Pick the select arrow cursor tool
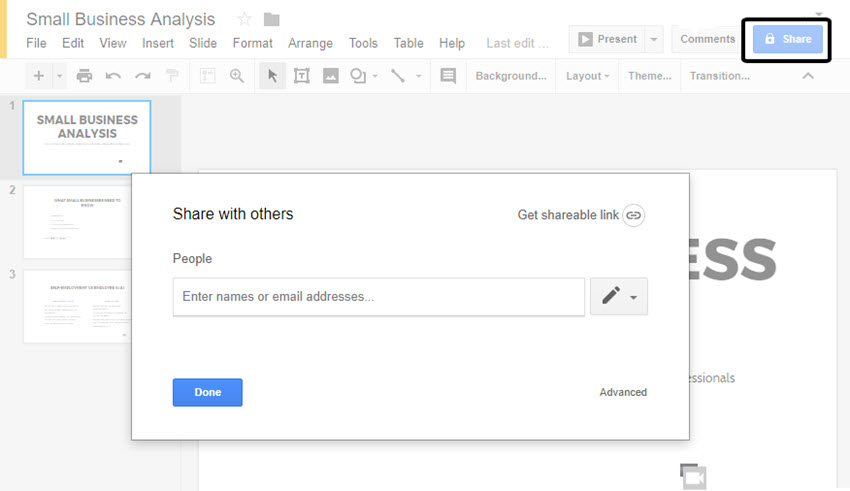This screenshot has width=850, height=491. [272, 76]
